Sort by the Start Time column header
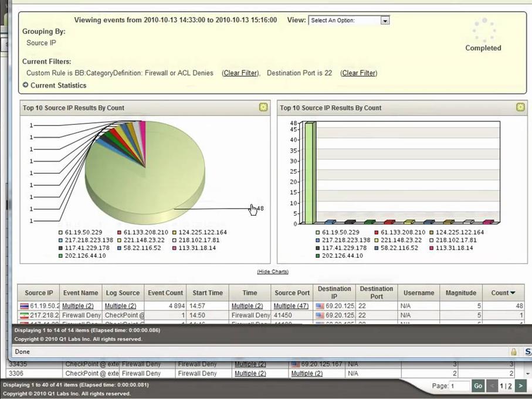The height and width of the screenshot is (399, 532). 208,293
